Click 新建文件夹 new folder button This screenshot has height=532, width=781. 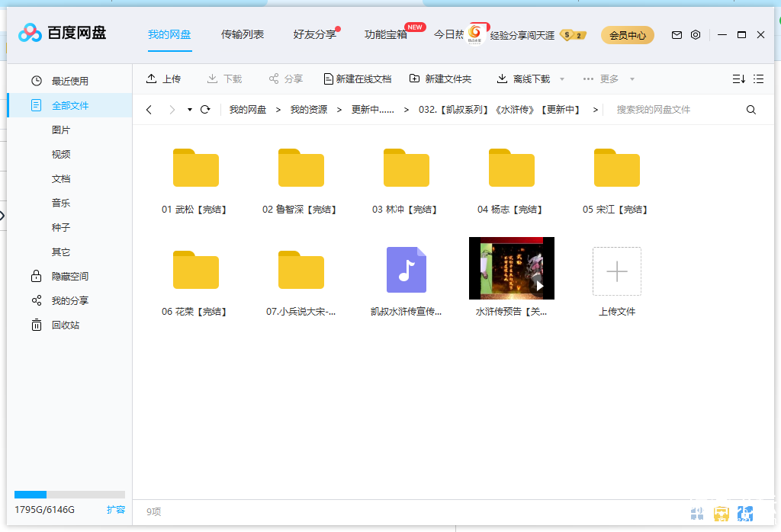[x=440, y=79]
